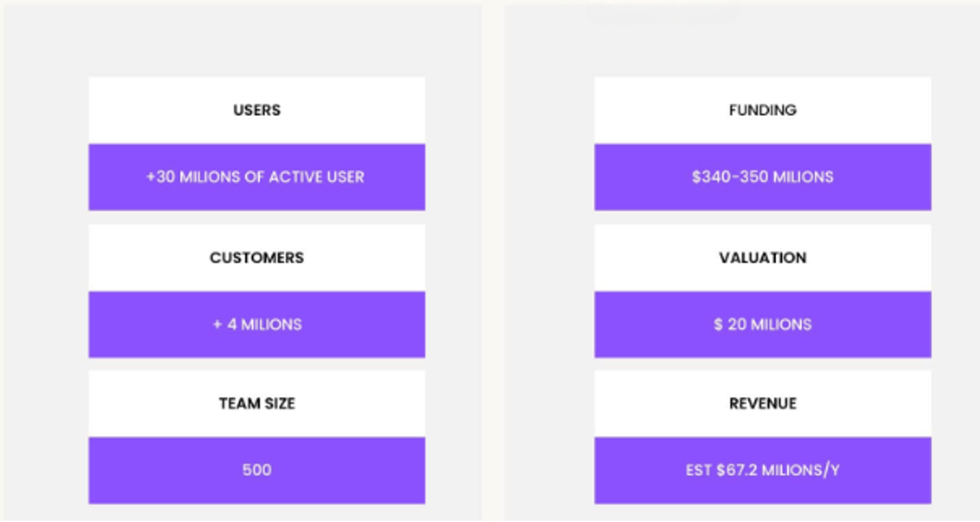Click the TEAM SIZE label text
This screenshot has width=980, height=522.
coord(256,403)
